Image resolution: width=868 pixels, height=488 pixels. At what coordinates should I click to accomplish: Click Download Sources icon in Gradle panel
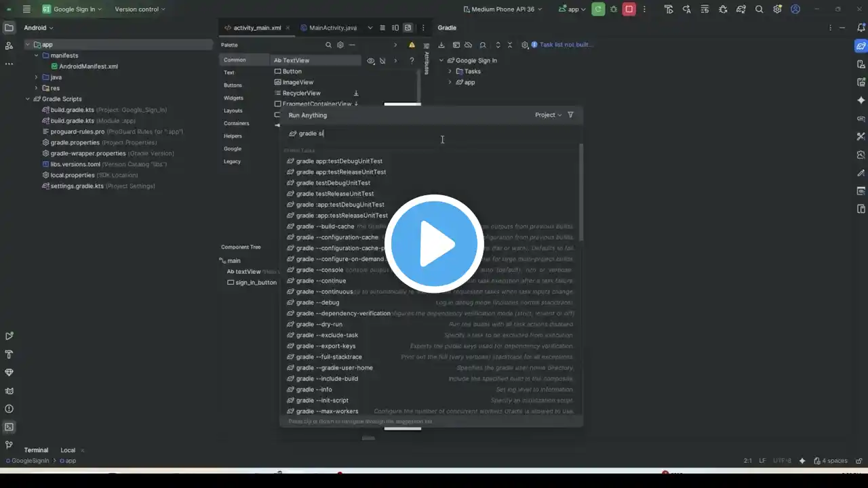(441, 45)
